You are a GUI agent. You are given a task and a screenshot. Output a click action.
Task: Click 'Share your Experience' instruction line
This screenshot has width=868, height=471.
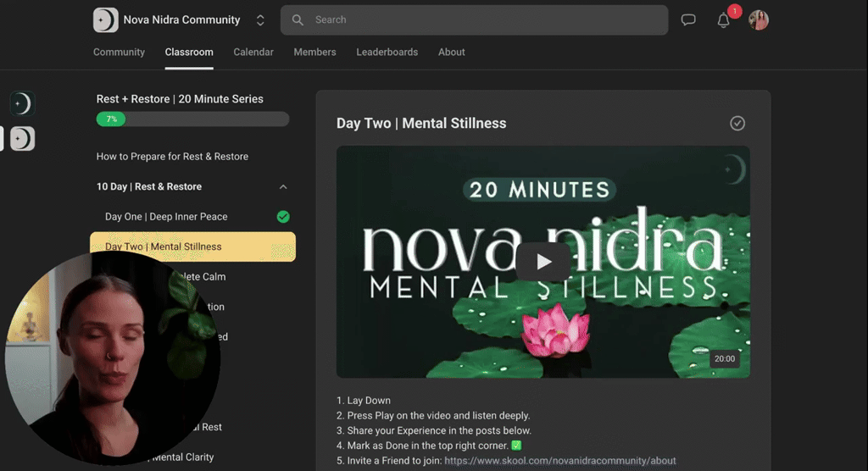pyautogui.click(x=434, y=430)
